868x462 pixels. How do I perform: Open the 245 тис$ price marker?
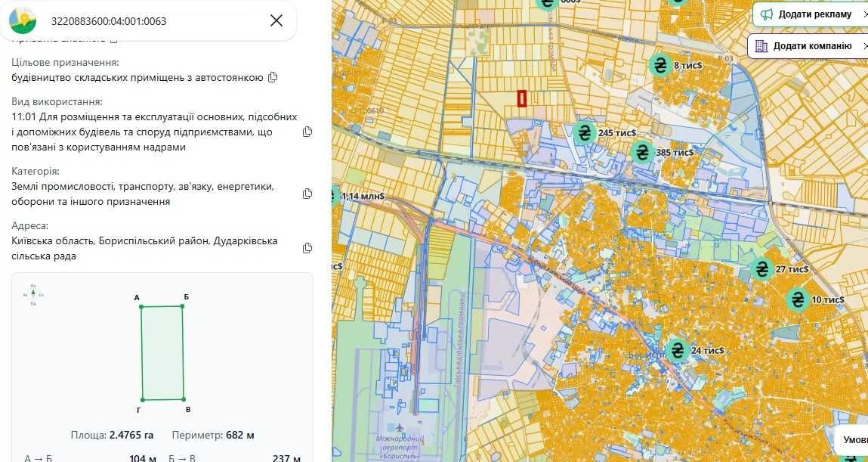[584, 133]
